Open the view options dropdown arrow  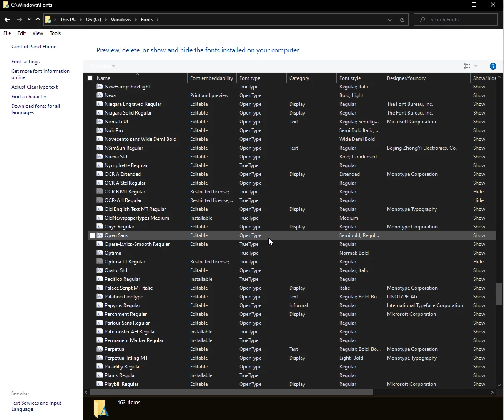click(x=476, y=66)
